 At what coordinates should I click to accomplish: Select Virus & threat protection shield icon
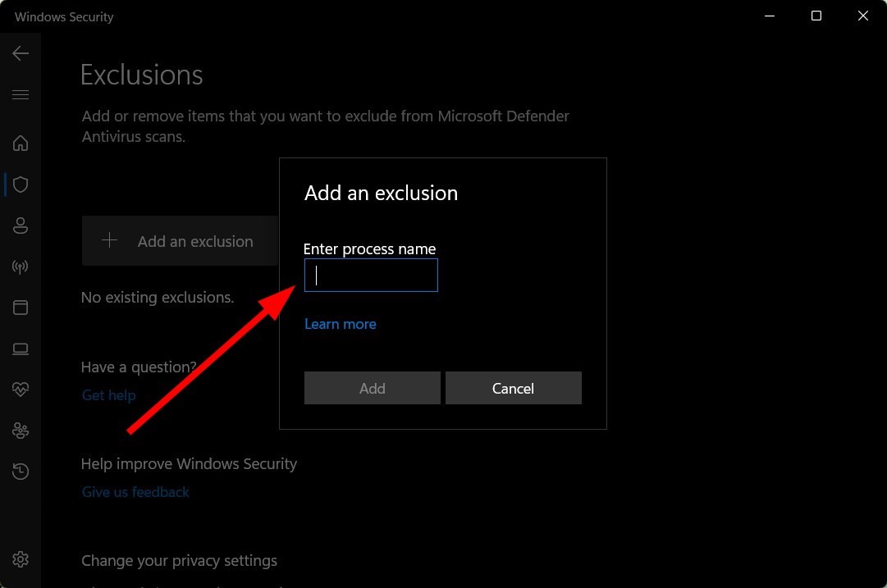click(x=21, y=185)
